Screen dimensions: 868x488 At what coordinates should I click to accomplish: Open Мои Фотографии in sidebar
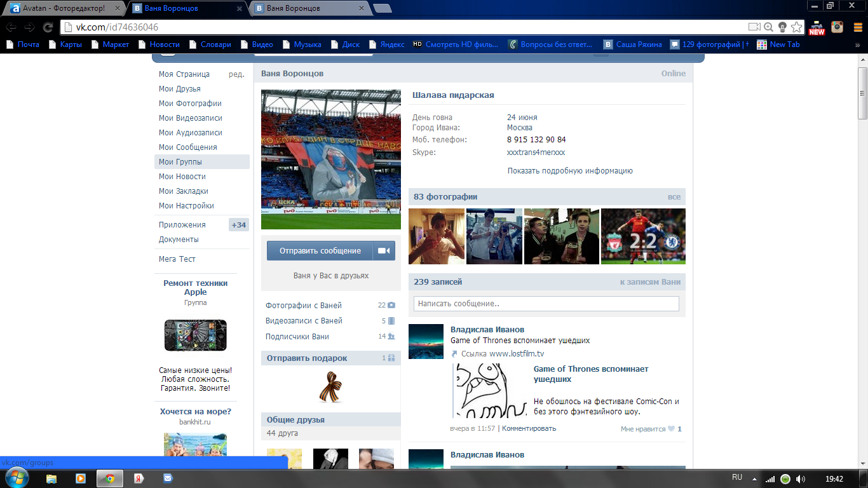pyautogui.click(x=190, y=104)
